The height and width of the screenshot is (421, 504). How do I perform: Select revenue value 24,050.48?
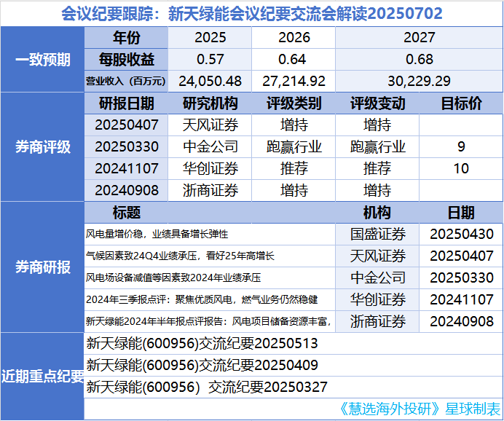[x=210, y=81]
